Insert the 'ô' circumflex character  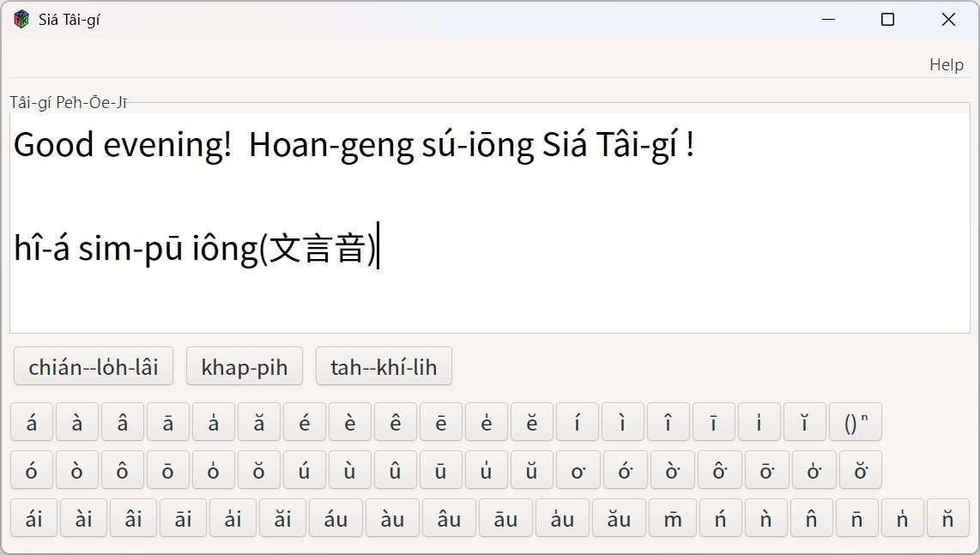[x=123, y=471]
